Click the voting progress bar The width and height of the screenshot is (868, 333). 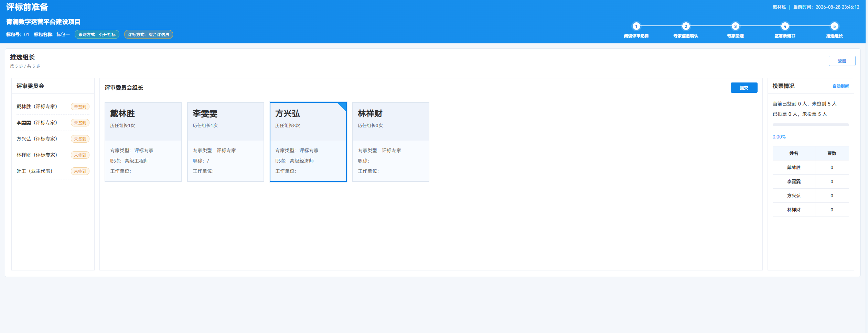tap(811, 125)
